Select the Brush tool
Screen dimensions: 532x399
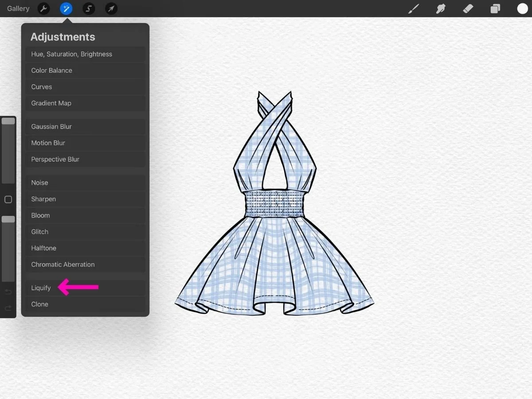coord(414,8)
